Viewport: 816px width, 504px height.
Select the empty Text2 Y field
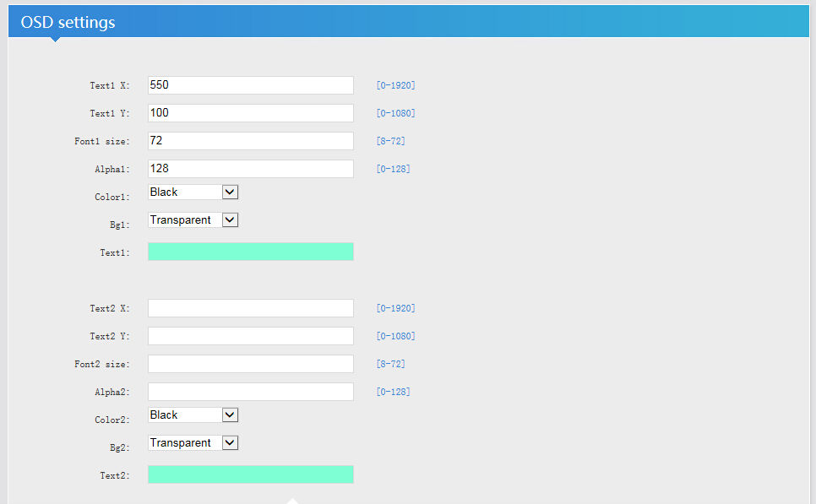coord(250,336)
